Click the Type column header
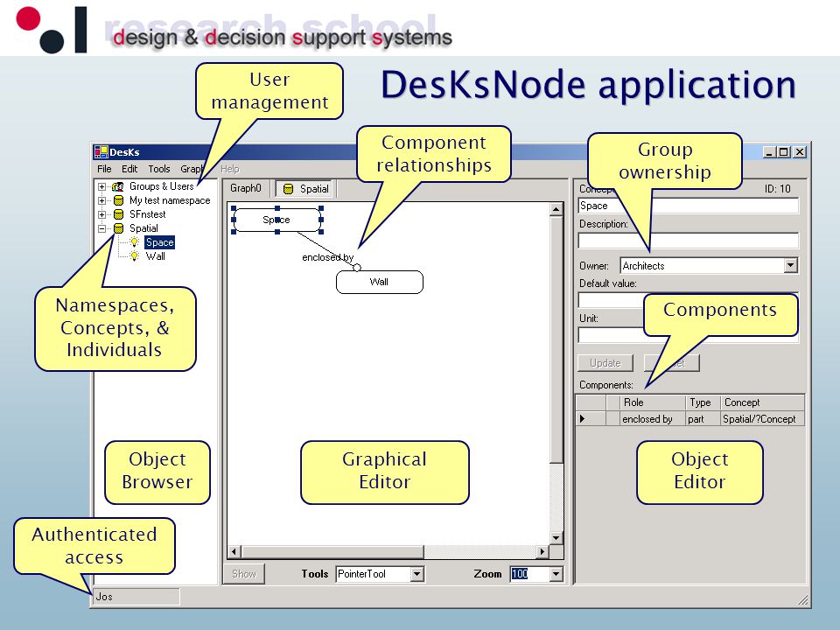 703,402
